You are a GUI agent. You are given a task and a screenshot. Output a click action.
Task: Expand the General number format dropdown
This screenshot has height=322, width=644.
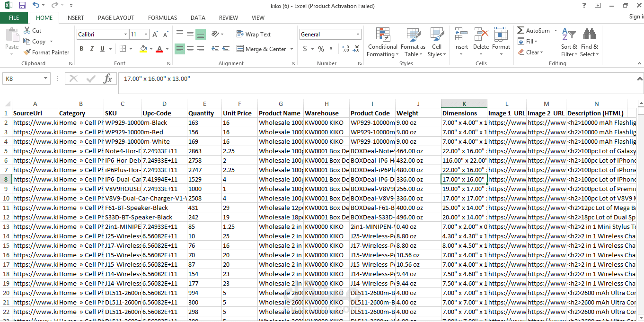358,34
